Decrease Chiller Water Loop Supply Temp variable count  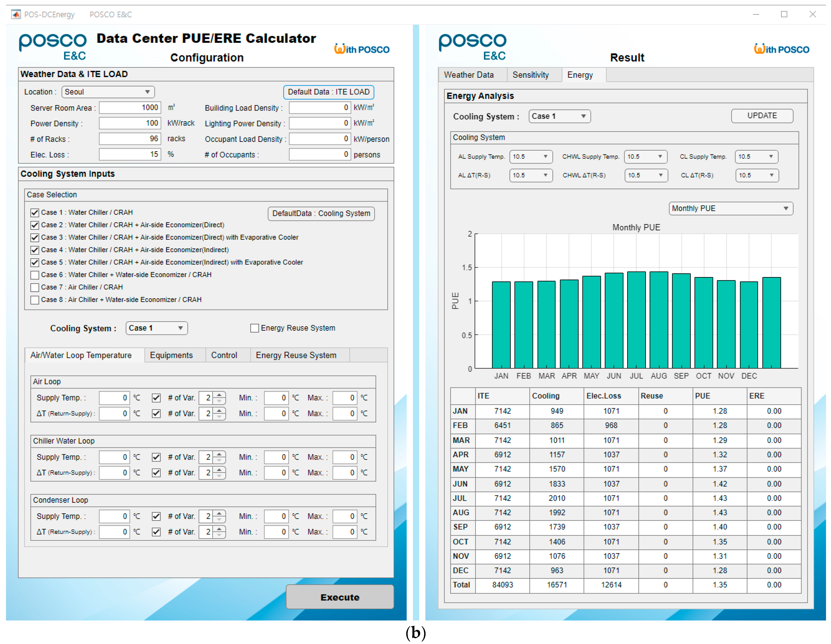click(x=219, y=460)
